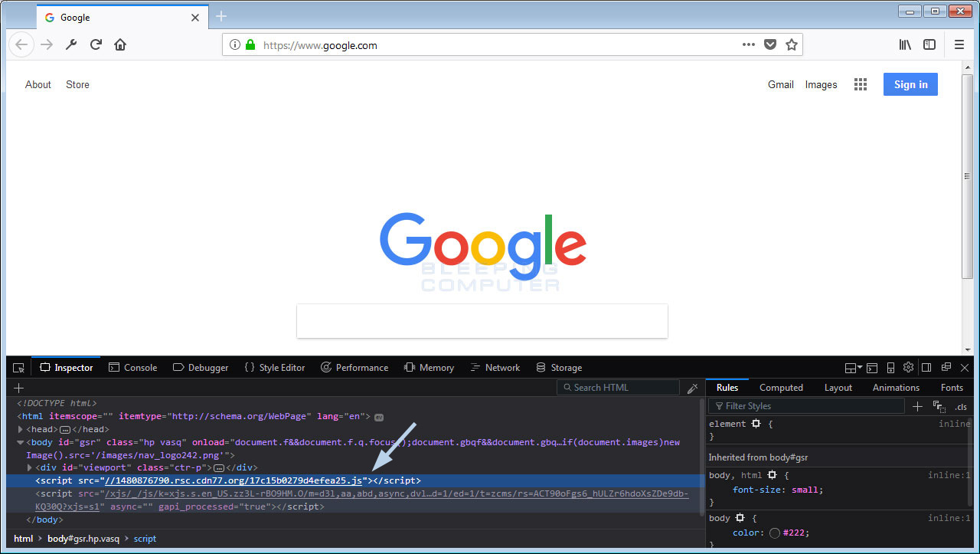
Task: Enable Responsive Design Mode icon
Action: pos(890,368)
